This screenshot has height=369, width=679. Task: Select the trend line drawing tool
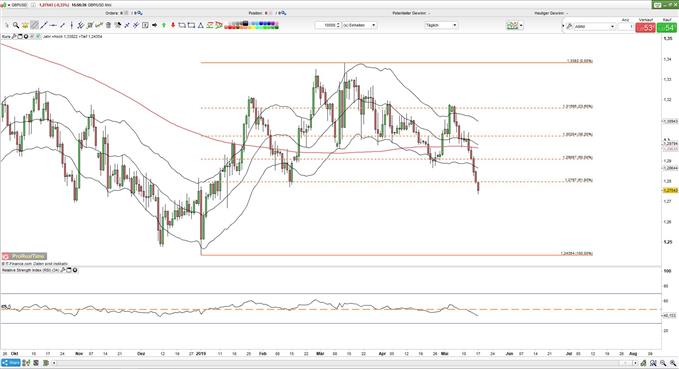click(x=44, y=26)
